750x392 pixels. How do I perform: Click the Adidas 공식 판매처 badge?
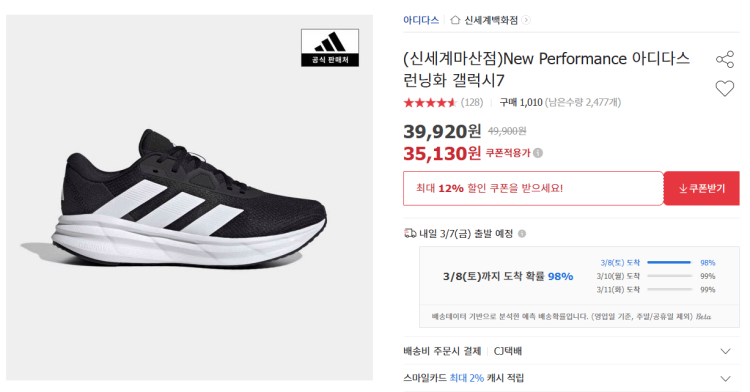point(330,48)
